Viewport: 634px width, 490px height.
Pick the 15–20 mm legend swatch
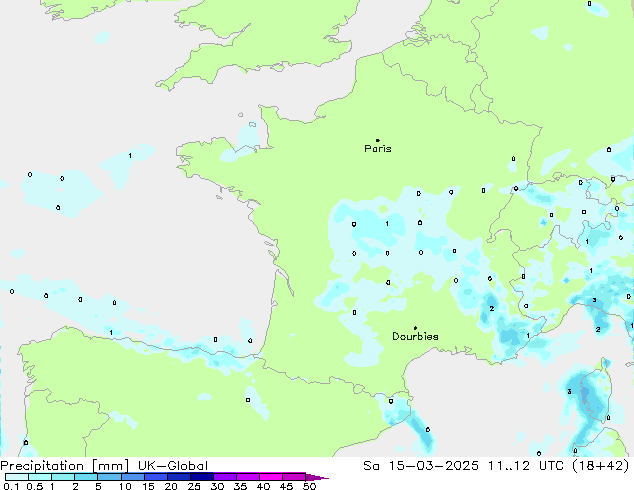coord(155,477)
